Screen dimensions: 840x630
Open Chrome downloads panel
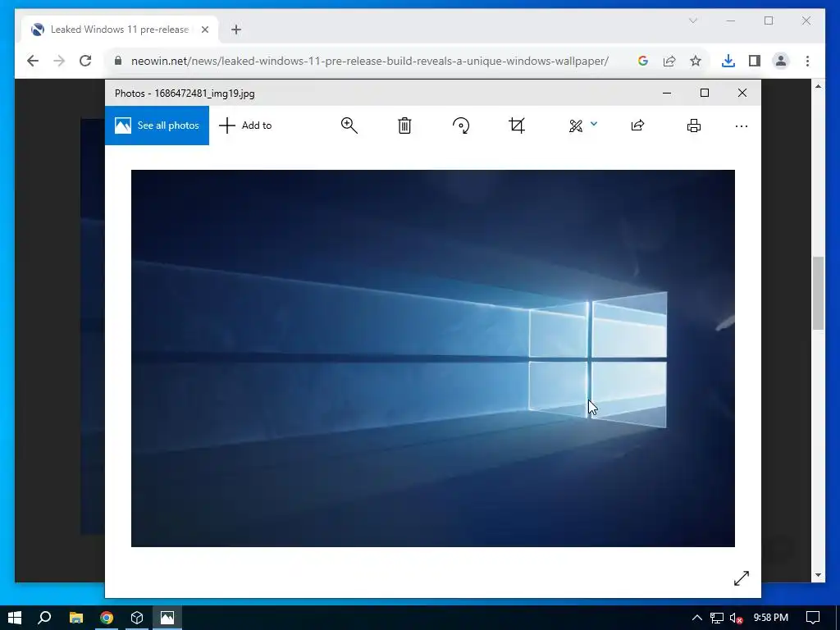tap(728, 61)
